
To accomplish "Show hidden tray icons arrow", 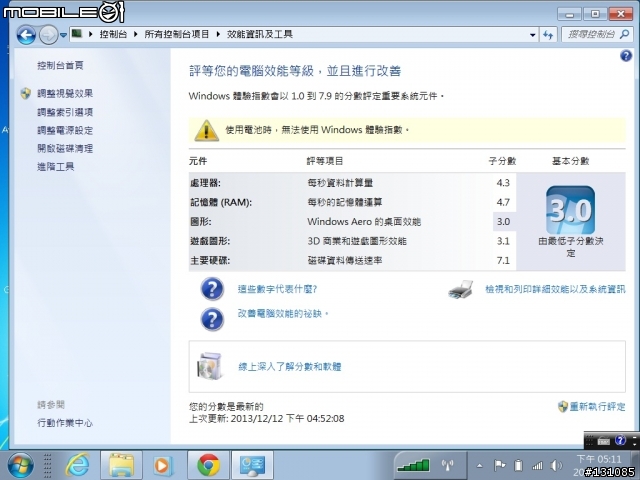I will pyautogui.click(x=480, y=466).
